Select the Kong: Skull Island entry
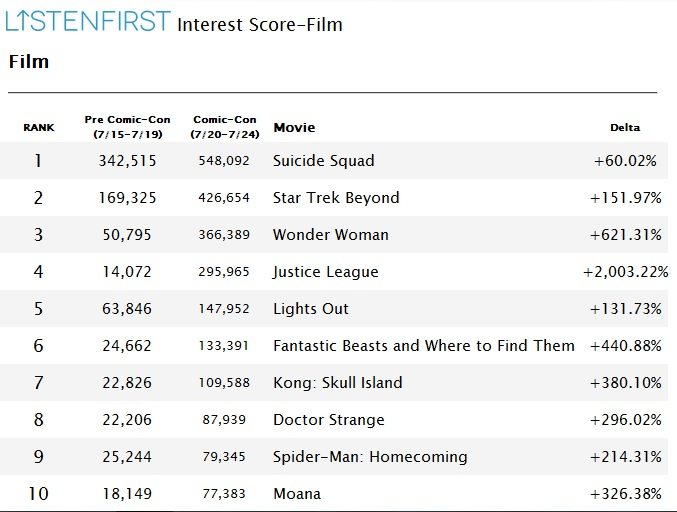 click(338, 383)
